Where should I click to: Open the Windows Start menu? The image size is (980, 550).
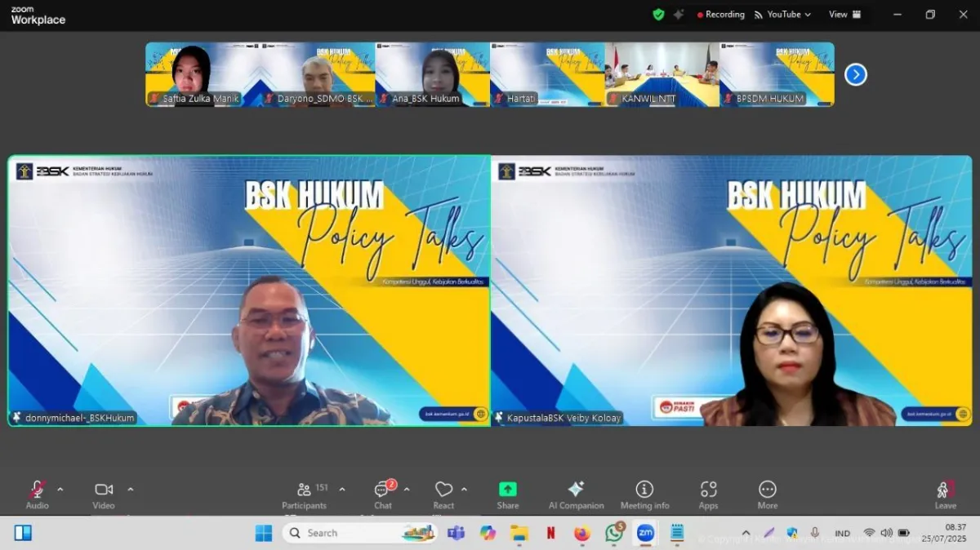point(264,533)
